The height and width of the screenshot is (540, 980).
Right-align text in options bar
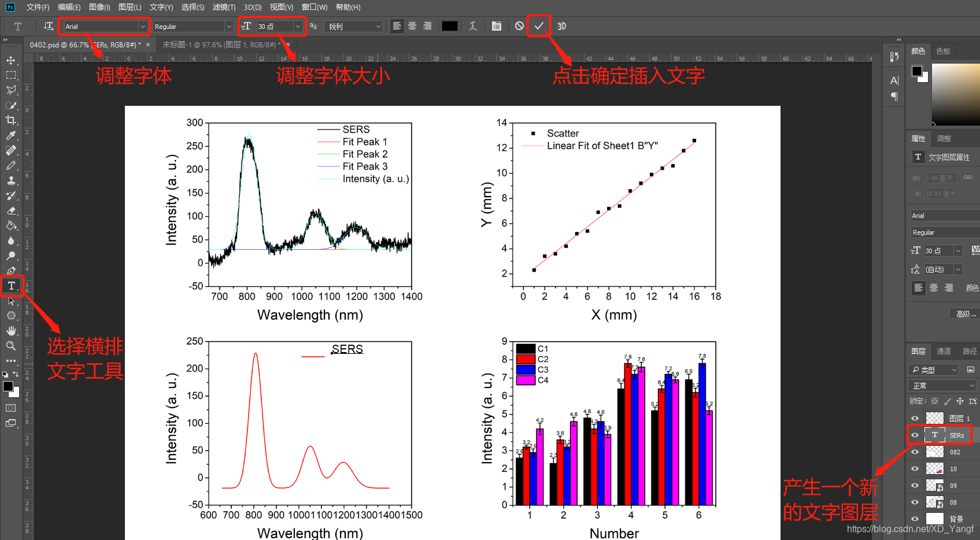427,26
